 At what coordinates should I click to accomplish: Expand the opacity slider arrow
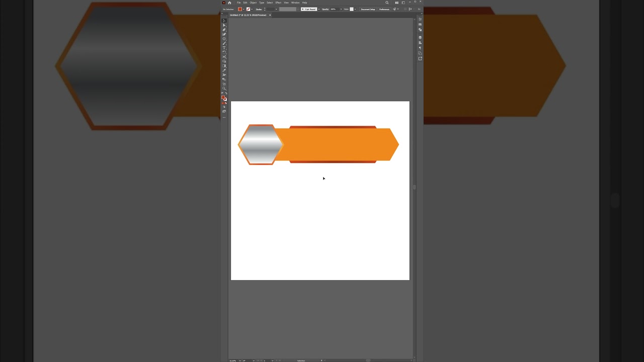point(341,9)
